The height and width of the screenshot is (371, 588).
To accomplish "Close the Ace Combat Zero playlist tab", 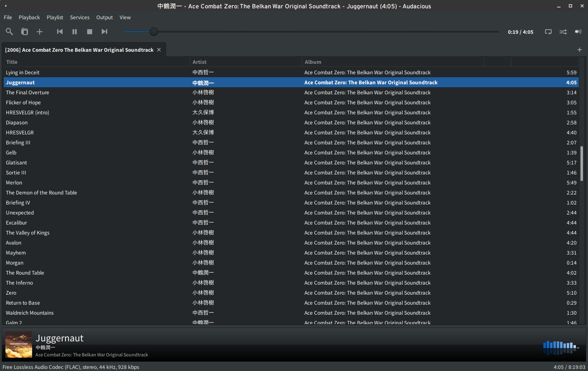I will click(159, 50).
